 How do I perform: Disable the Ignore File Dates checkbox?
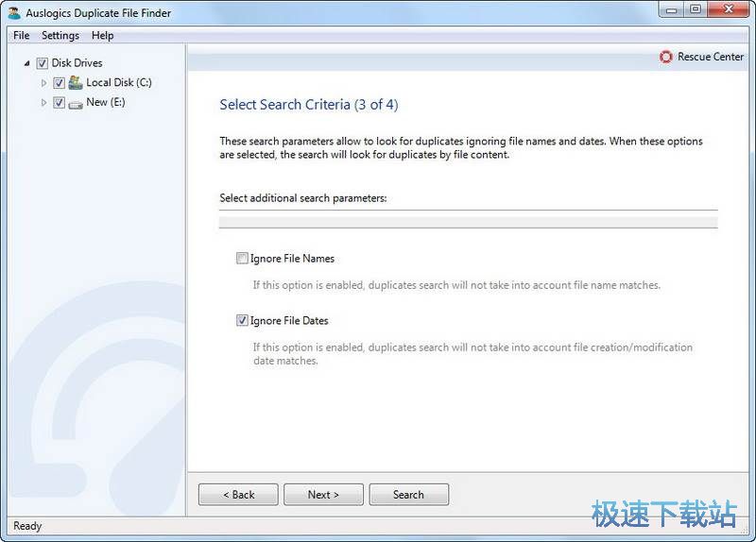coord(242,320)
